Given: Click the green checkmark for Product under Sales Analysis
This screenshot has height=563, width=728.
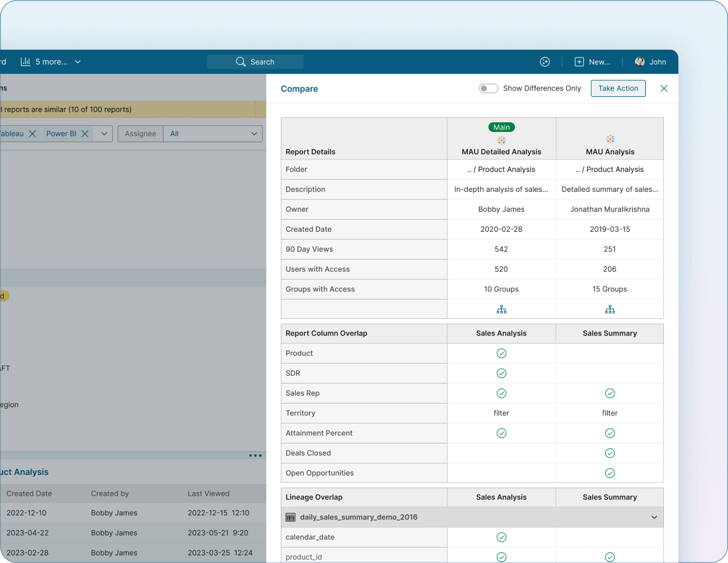Looking at the screenshot, I should point(501,353).
